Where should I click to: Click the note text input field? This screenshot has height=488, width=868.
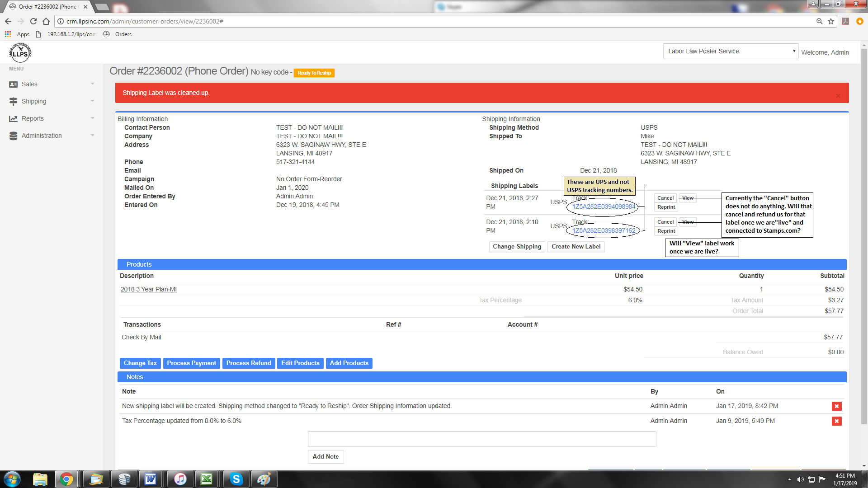click(x=481, y=439)
